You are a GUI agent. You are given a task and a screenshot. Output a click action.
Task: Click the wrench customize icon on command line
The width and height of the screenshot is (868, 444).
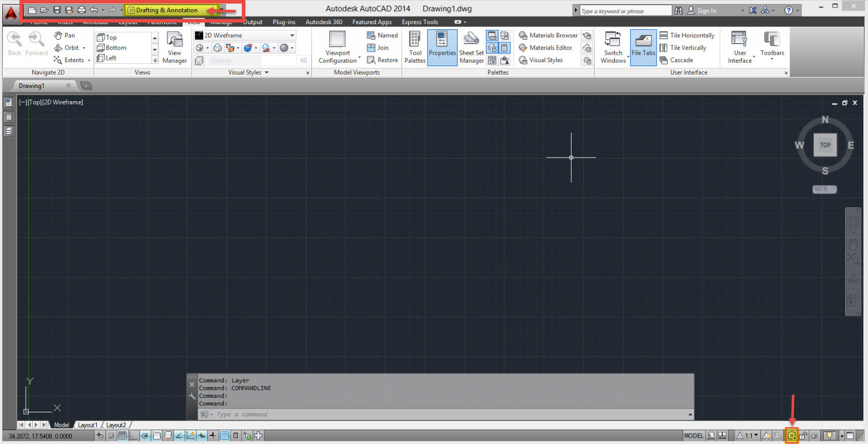(x=192, y=396)
